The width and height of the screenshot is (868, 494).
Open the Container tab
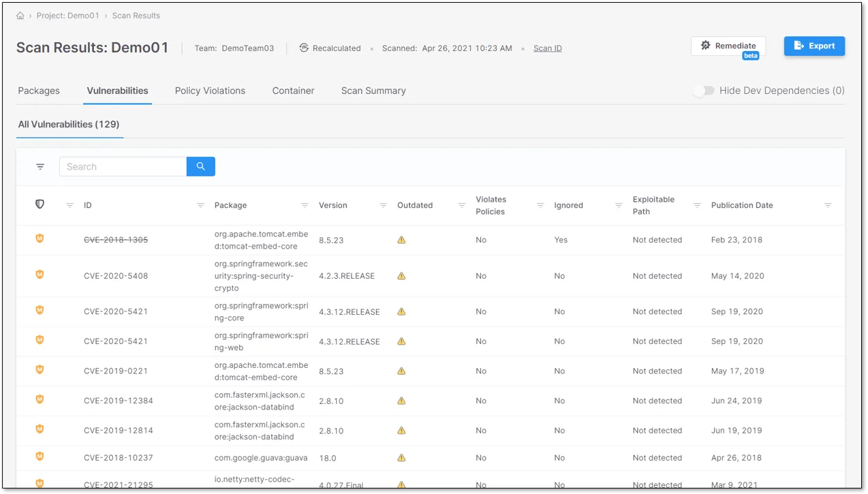point(293,90)
